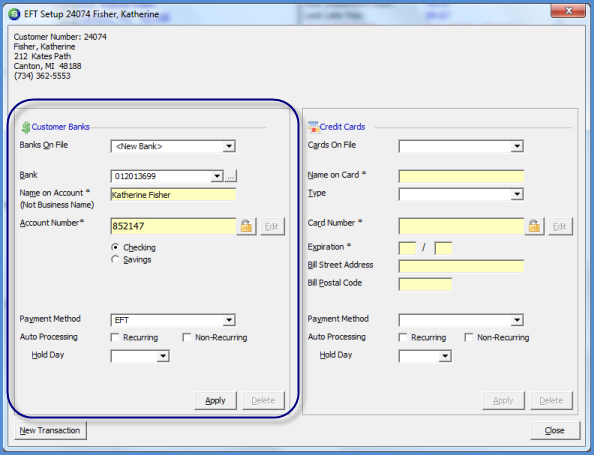Viewport: 594px width, 455px height.
Task: Click the Bank lookup ellipsis button
Action: tap(230, 176)
